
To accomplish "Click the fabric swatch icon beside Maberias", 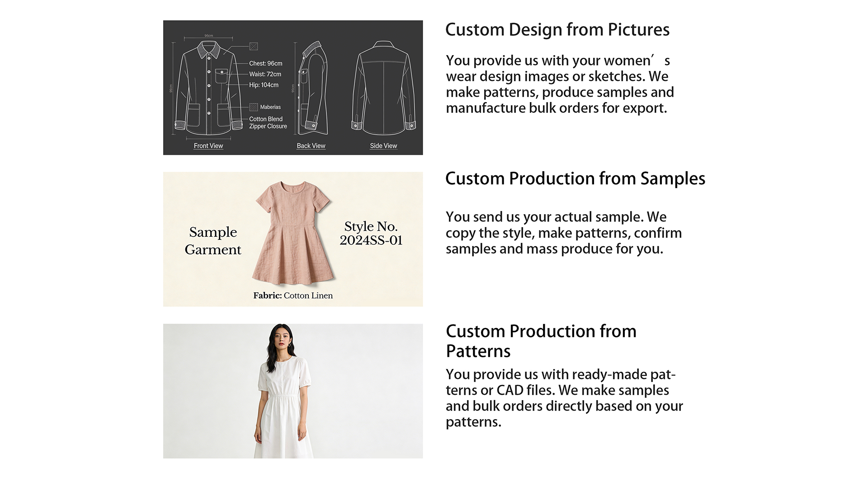I will pos(254,107).
